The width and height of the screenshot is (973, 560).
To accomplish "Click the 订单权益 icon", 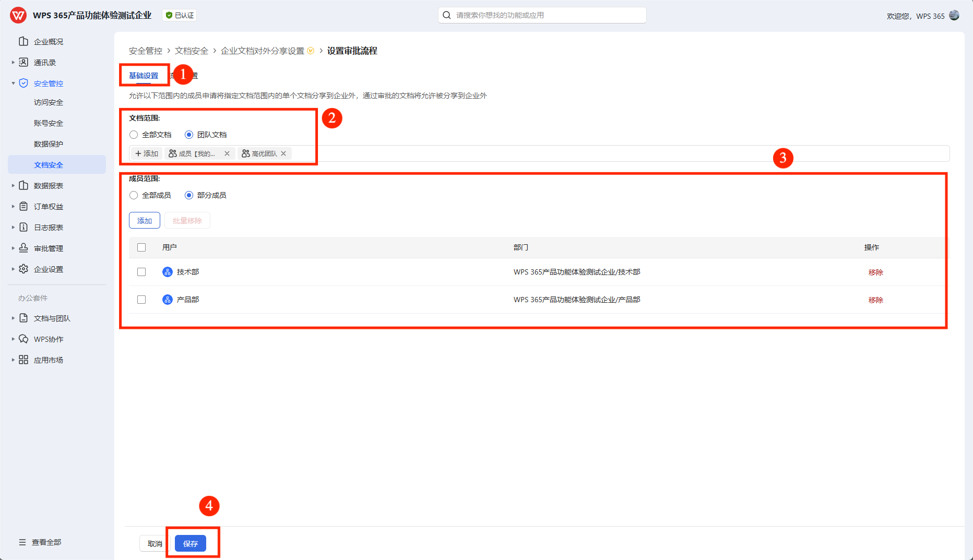I will point(23,206).
